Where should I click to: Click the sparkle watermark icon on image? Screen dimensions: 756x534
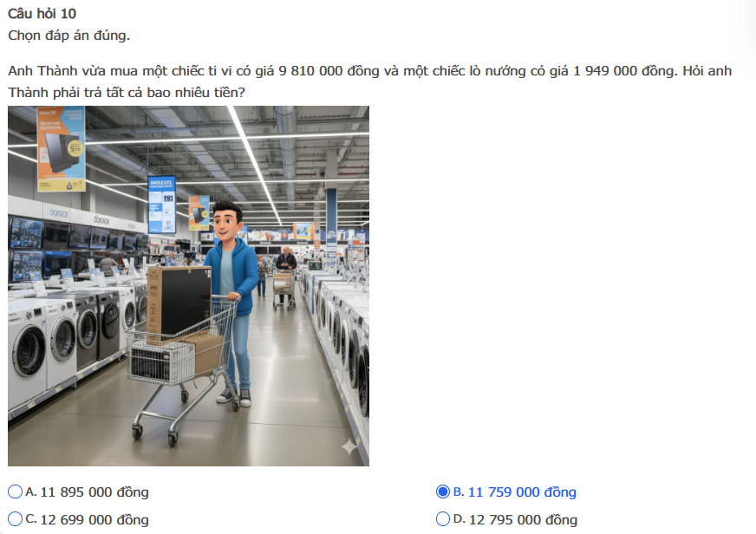pos(349,446)
